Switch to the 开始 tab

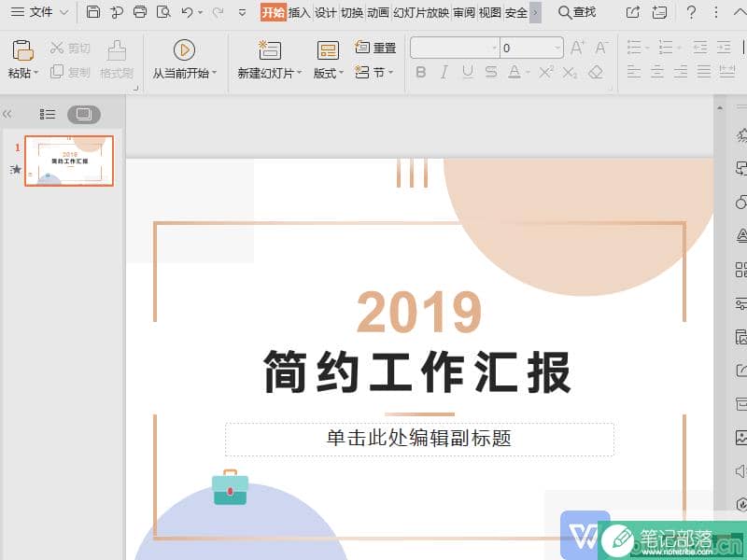pos(273,12)
